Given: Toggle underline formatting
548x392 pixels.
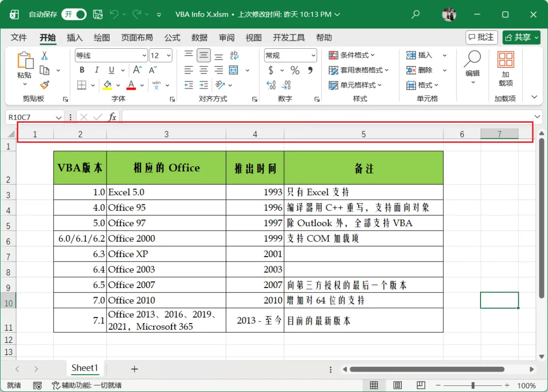Looking at the screenshot, I should (x=112, y=70).
